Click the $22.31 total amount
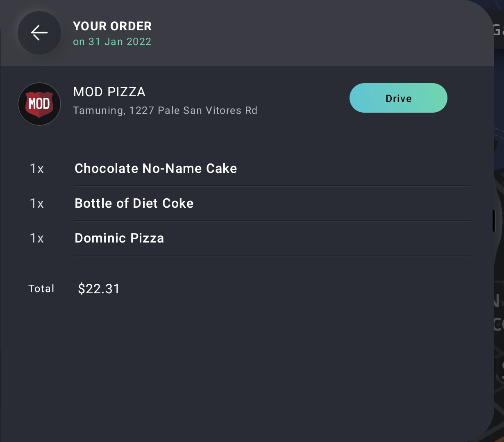Screen dimensions: 504x442 (99, 289)
